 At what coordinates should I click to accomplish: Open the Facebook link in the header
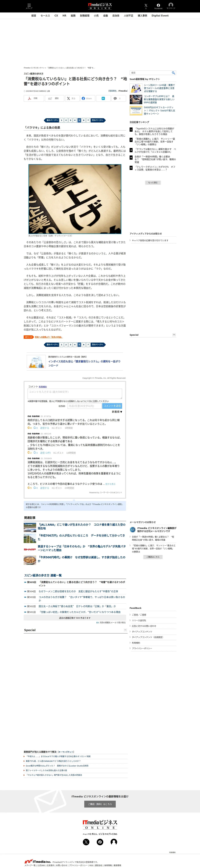[158, 6]
